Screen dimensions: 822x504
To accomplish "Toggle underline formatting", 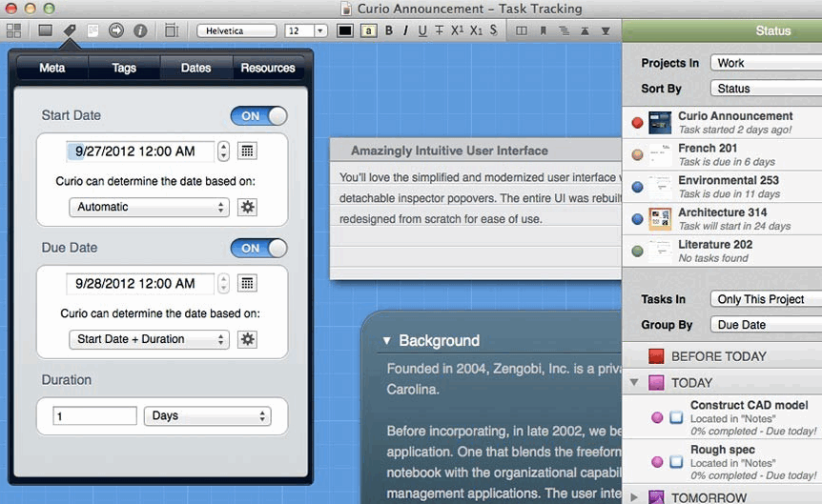I will tap(422, 30).
